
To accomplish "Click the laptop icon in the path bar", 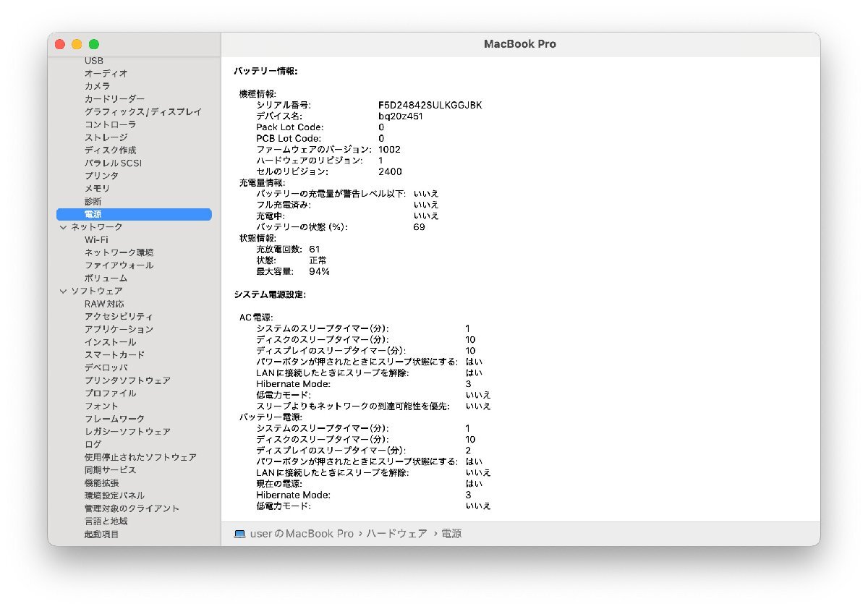I will tap(240, 534).
